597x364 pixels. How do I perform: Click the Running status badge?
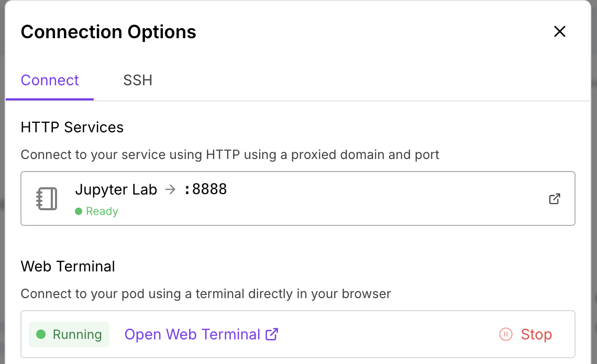pos(69,335)
